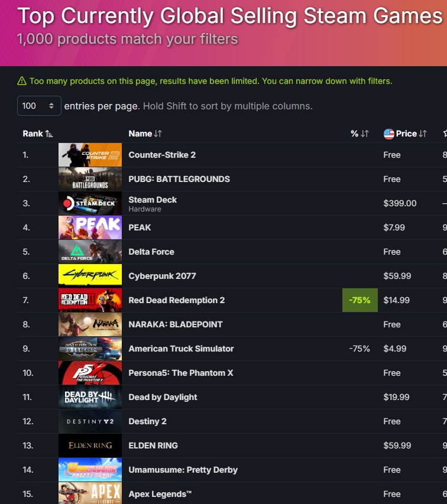Open Red Dead Redemption 2 thumbnail

point(90,300)
